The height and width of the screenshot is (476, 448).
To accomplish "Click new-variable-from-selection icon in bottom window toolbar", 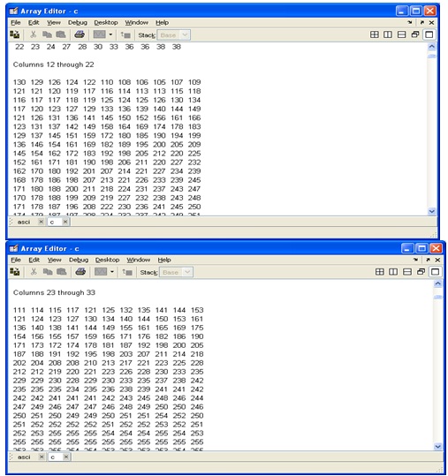I will tap(14, 272).
